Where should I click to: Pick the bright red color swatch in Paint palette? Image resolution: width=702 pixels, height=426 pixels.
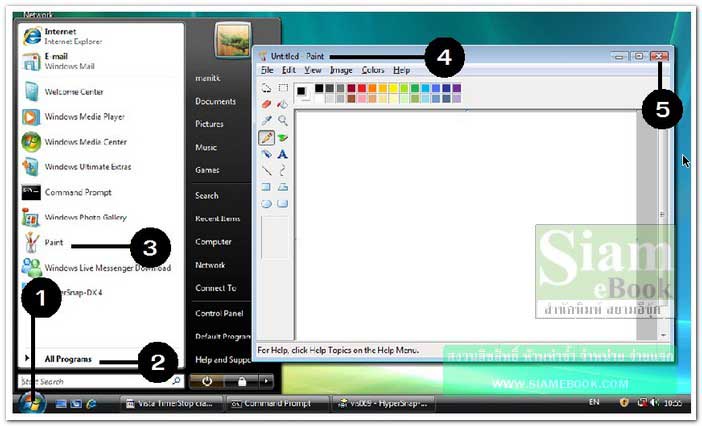pyautogui.click(x=362, y=88)
